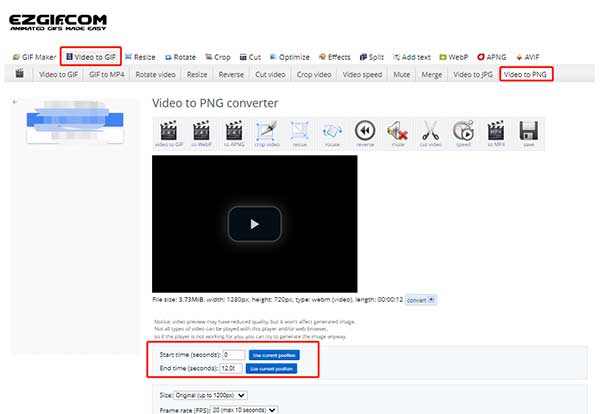600x414 pixels.
Task: Click the mute speaker icon
Action: pos(398,134)
